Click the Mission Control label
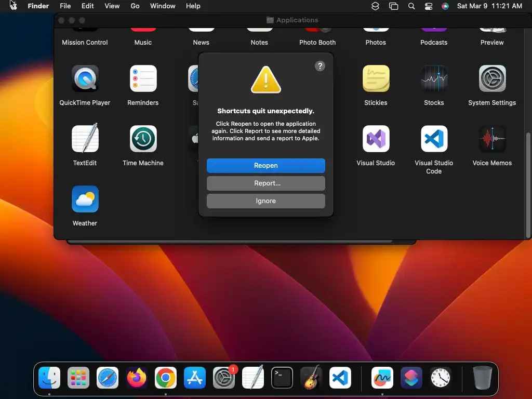Screen dimensions: 532x399 85,43
